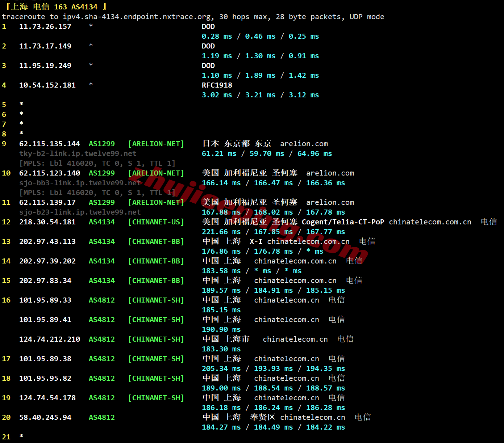The image size is (504, 443).
Task: Click the [ARELION-NET] tag on hop 9
Action: pos(156,144)
